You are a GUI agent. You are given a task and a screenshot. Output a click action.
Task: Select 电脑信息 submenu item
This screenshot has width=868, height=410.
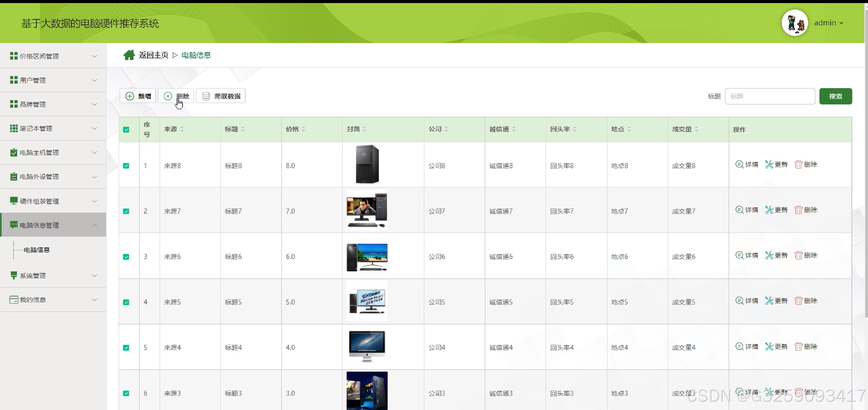pos(37,250)
